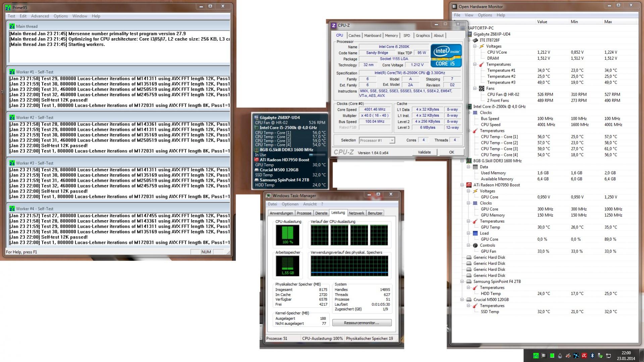
Task: Click the ITE IT8728F chip icon
Action: [475, 40]
